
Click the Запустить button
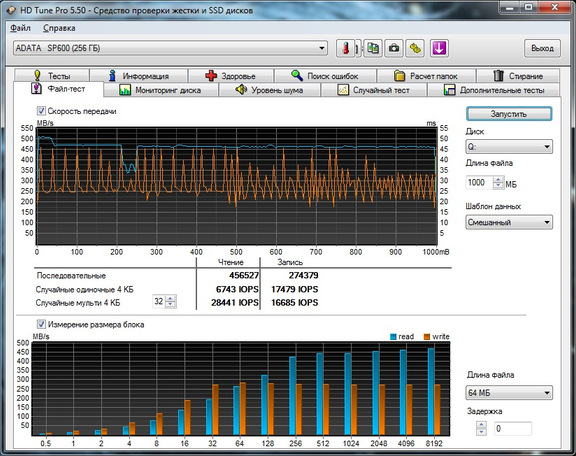pyautogui.click(x=509, y=114)
